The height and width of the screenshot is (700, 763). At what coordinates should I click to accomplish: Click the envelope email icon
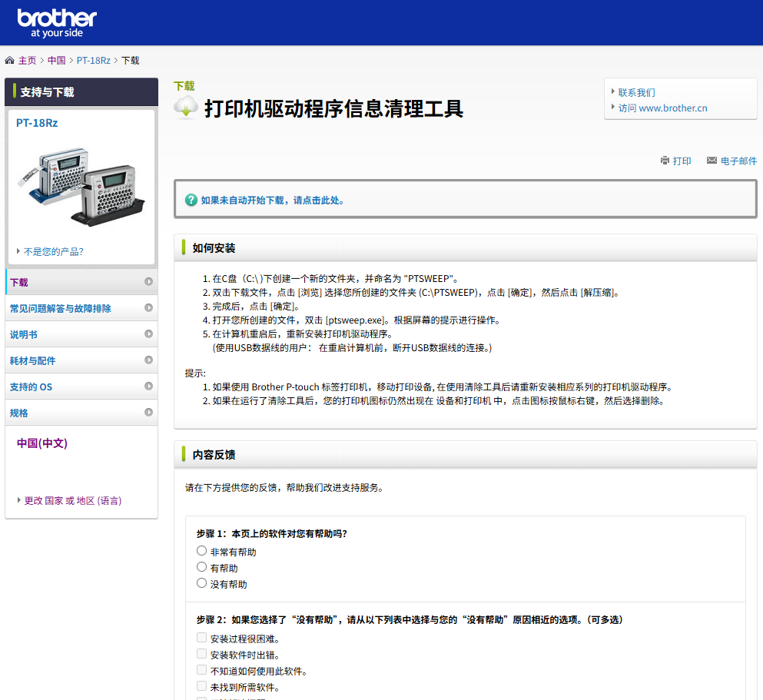tap(712, 161)
